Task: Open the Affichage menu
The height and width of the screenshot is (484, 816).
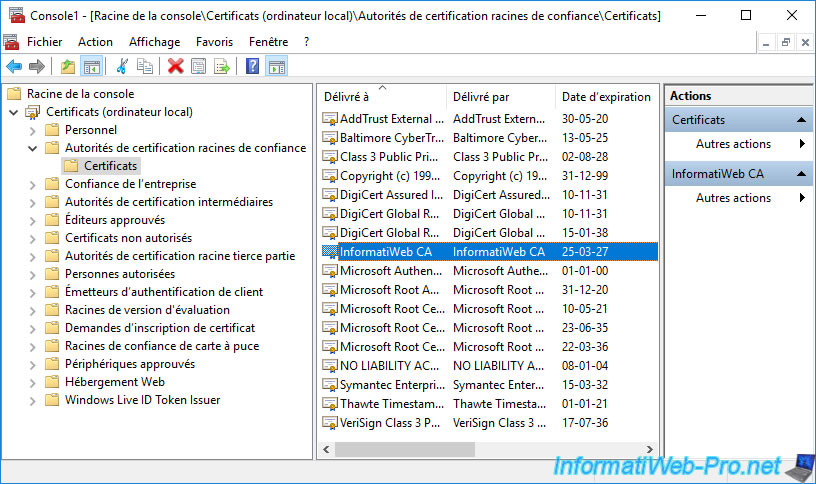Action: coord(155,42)
